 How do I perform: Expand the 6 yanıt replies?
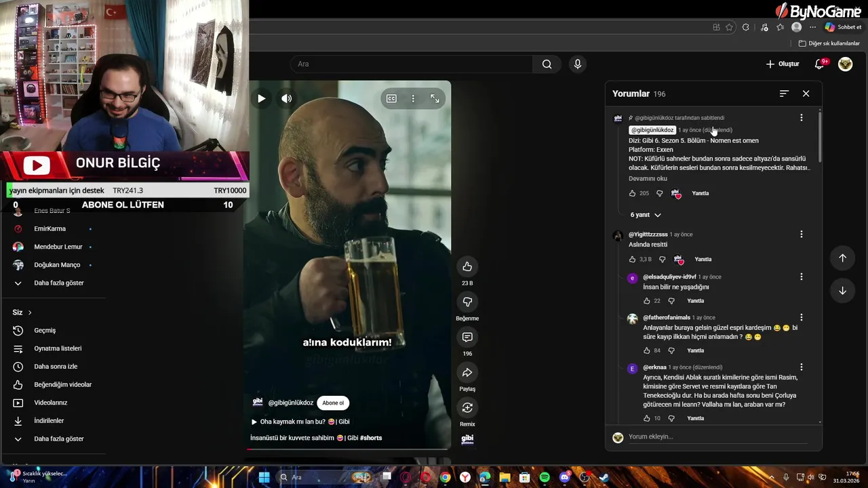[645, 215]
